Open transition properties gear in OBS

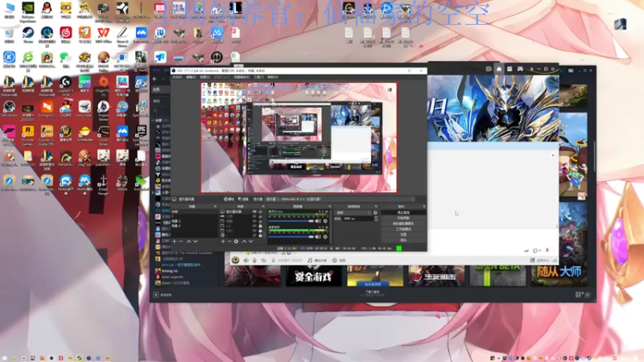tap(375, 212)
